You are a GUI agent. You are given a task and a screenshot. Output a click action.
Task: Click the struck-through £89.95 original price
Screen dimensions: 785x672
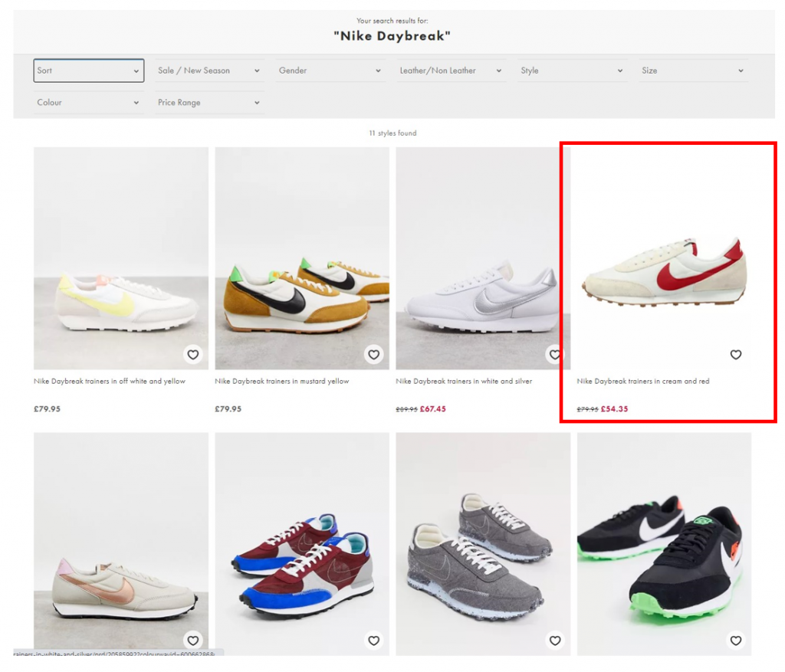coord(406,409)
